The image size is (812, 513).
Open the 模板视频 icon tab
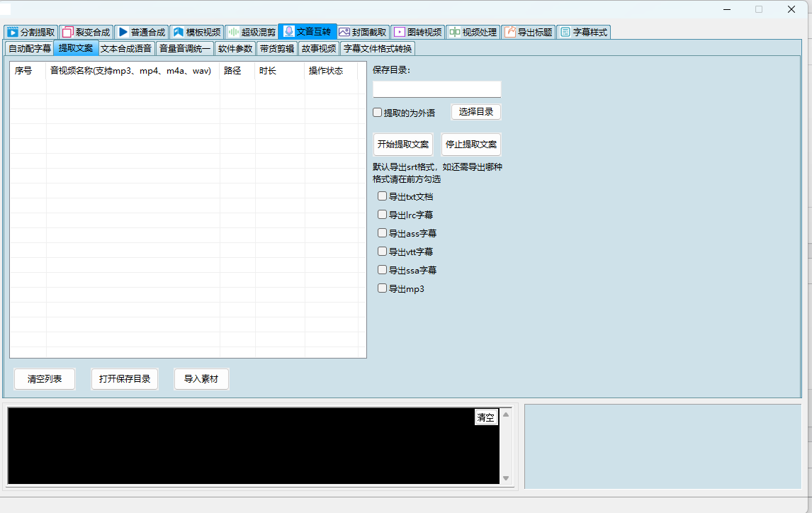(179, 32)
